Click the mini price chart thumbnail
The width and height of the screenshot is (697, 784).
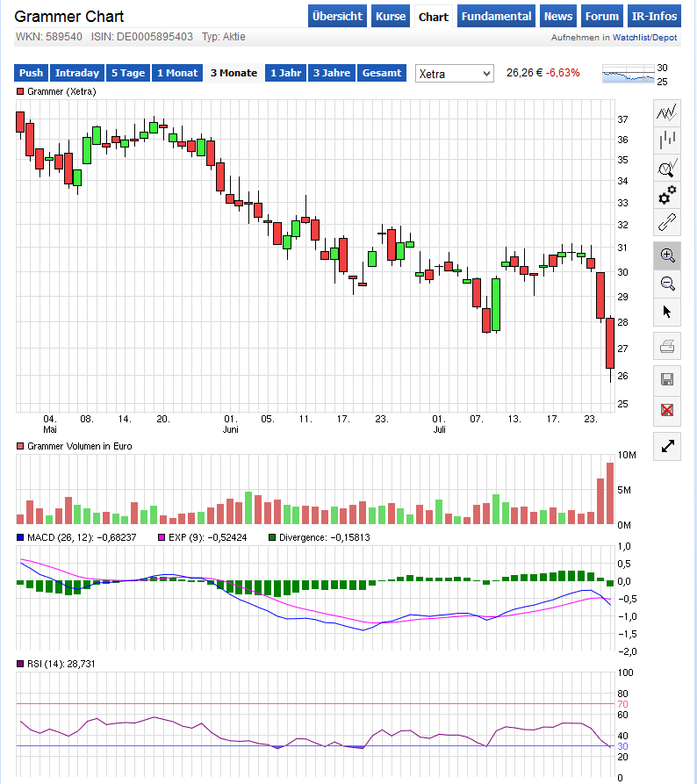(x=629, y=74)
